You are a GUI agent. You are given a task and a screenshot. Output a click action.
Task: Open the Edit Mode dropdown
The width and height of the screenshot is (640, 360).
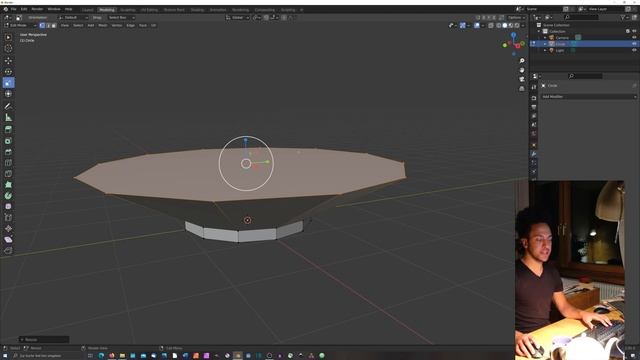20,25
